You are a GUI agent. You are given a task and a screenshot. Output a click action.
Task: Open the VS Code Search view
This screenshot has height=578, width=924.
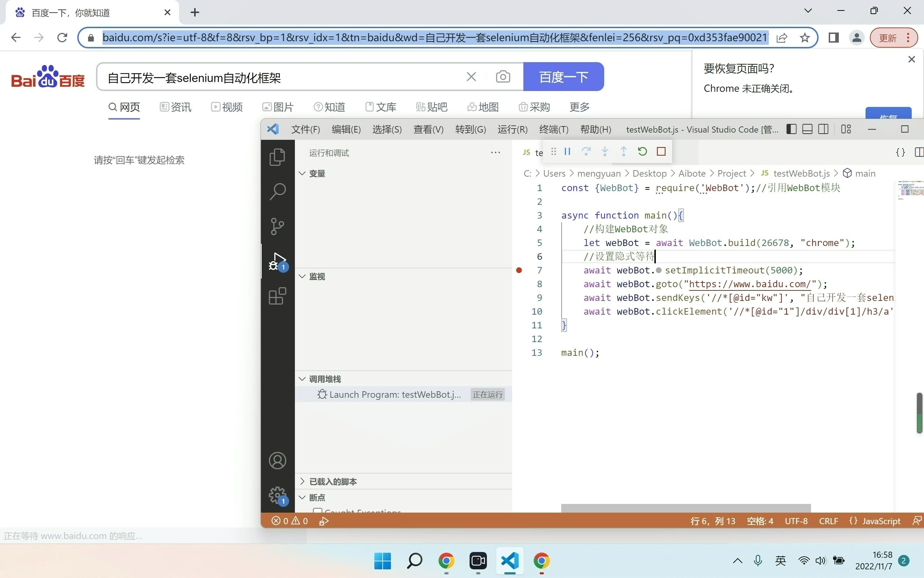click(277, 191)
